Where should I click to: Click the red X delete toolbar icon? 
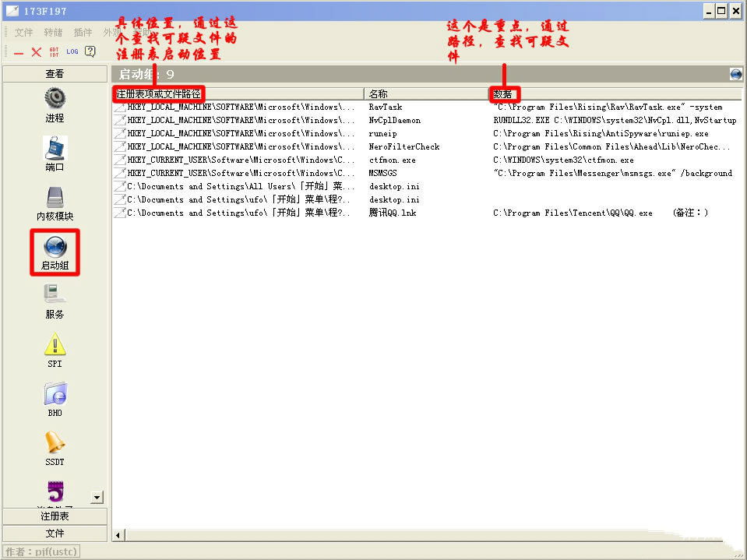36,51
